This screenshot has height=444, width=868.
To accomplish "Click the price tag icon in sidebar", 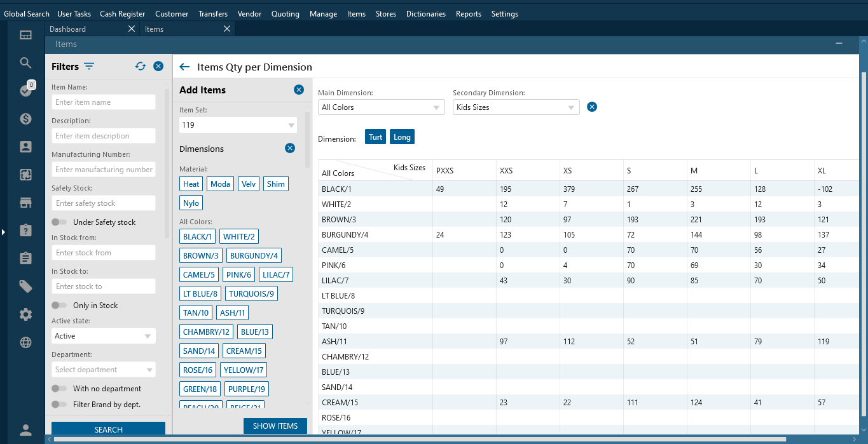I will [x=25, y=286].
